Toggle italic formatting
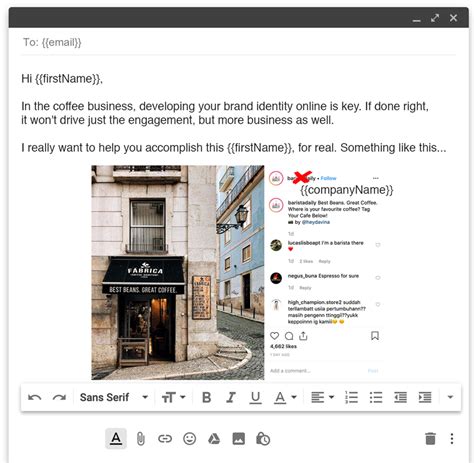The width and height of the screenshot is (474, 463). pyautogui.click(x=231, y=397)
